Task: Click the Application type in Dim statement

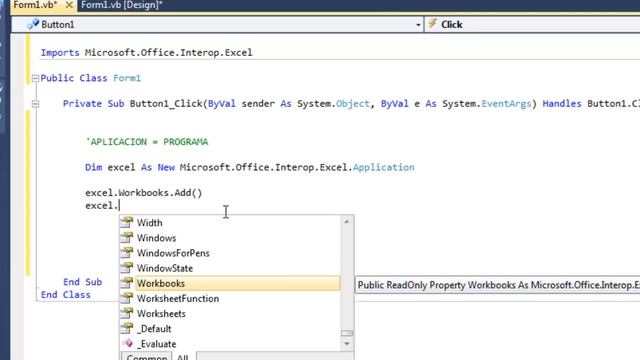Action: click(384, 167)
